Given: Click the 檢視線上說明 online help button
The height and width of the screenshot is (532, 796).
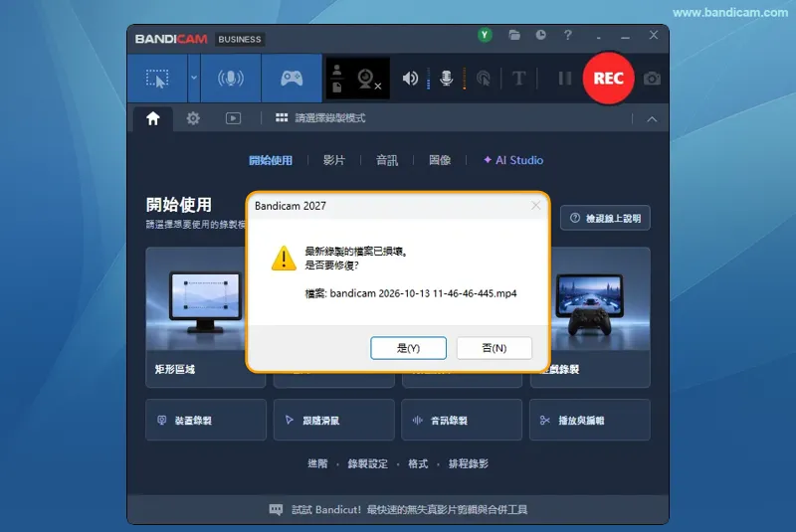Looking at the screenshot, I should (605, 218).
